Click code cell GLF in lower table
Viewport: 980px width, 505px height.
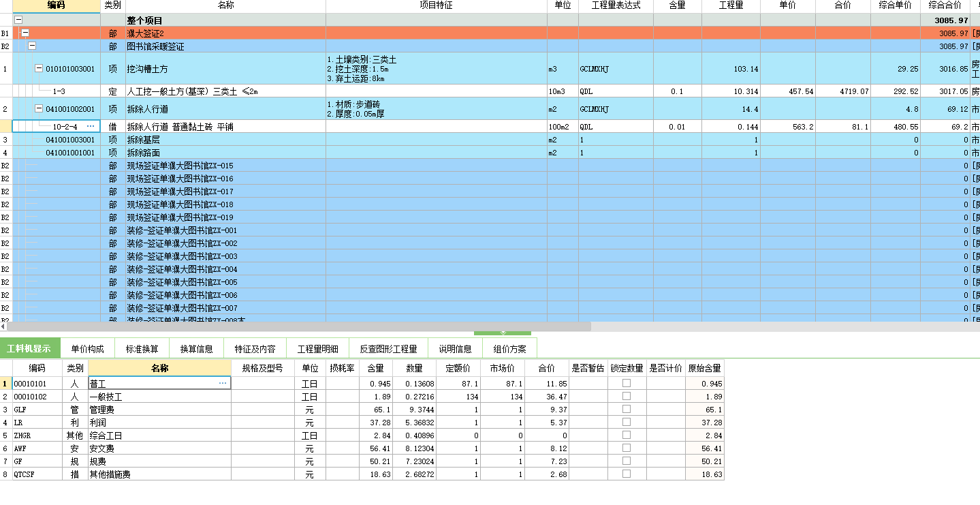(37, 410)
